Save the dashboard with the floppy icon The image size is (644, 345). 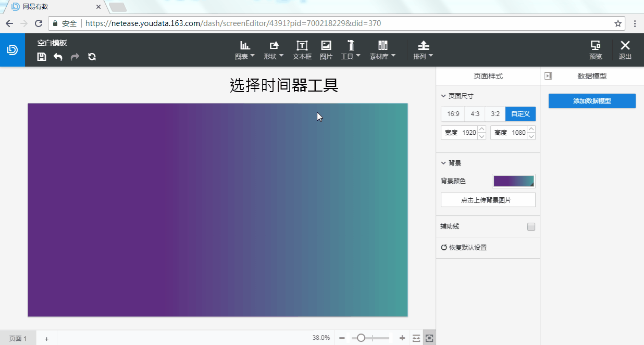click(x=42, y=57)
